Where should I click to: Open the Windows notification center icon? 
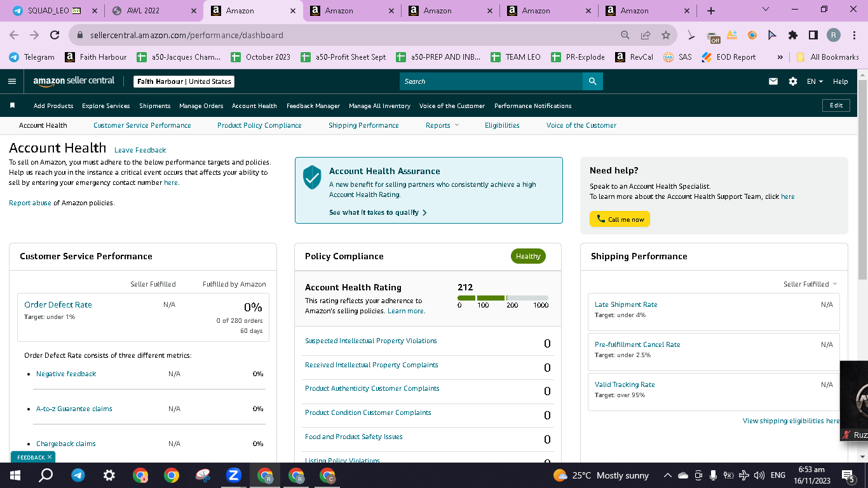848,475
